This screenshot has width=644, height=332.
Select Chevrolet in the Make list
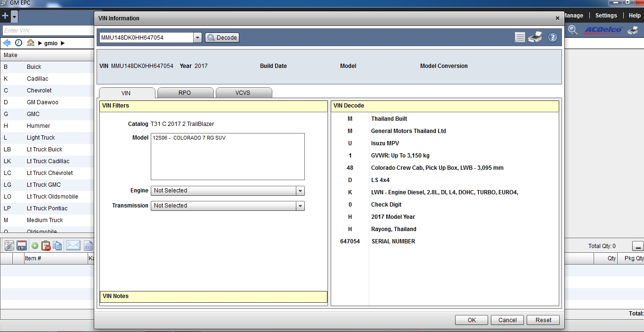click(47, 91)
